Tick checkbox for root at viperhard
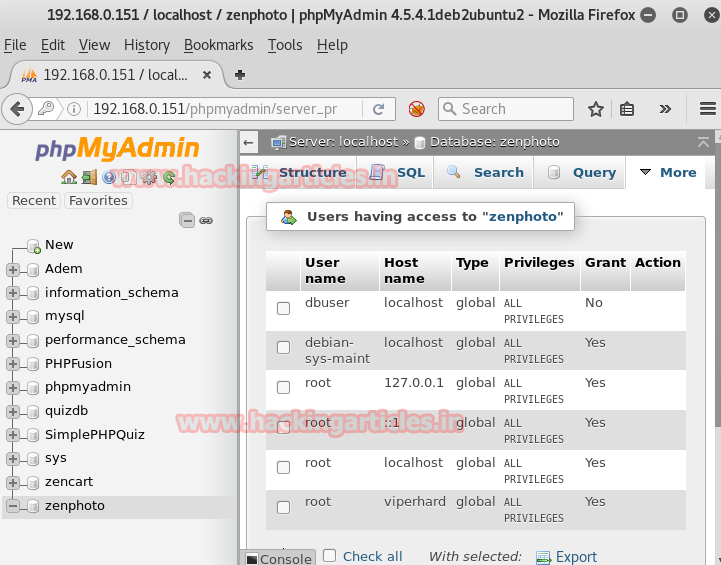The height and width of the screenshot is (565, 721). pos(284,507)
